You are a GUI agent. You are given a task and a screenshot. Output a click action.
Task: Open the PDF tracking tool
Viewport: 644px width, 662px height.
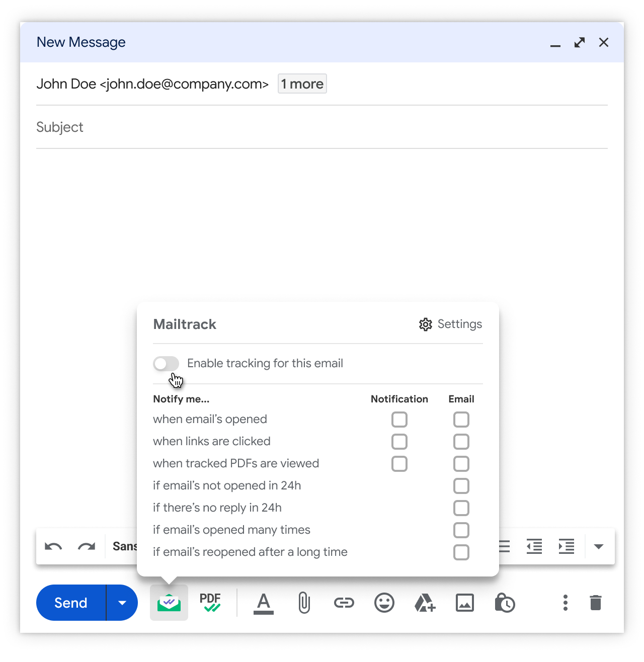point(210,602)
